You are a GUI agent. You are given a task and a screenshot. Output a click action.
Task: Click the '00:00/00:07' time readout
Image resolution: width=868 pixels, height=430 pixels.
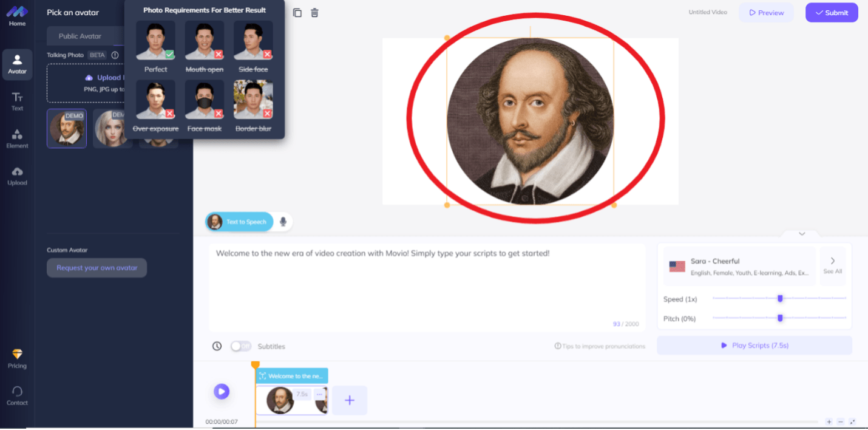pyautogui.click(x=222, y=421)
